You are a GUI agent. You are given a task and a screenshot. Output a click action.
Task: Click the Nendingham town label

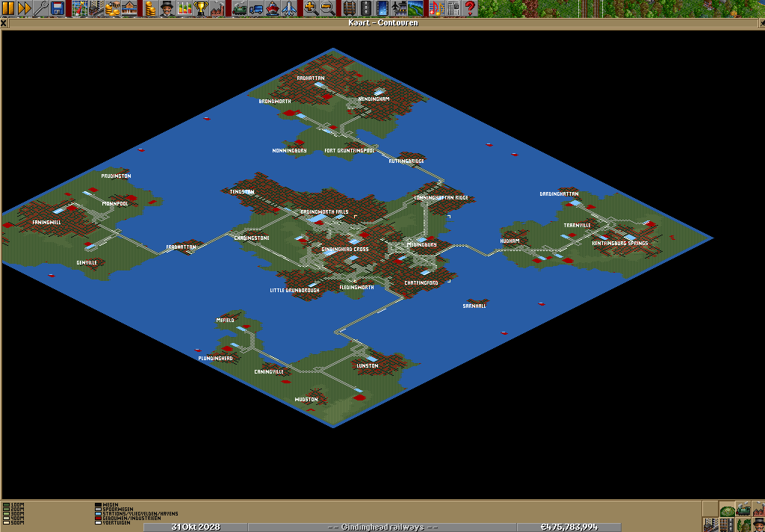(x=374, y=99)
